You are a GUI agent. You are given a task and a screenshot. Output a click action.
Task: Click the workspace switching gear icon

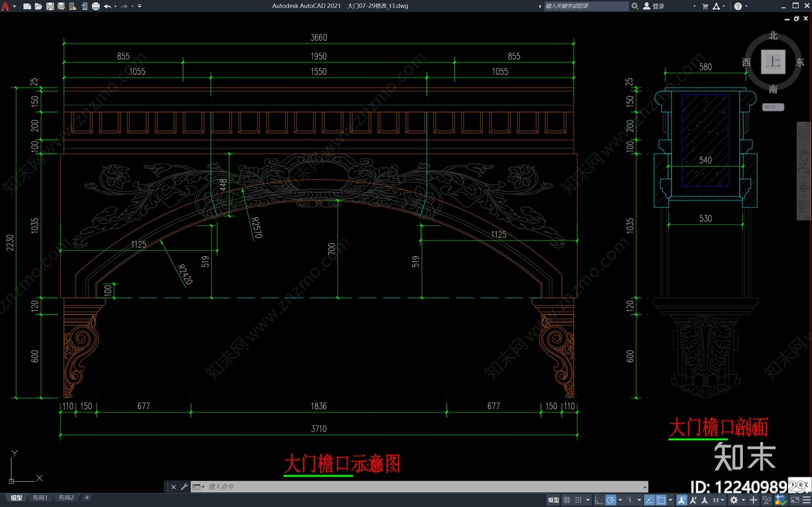pyautogui.click(x=734, y=500)
